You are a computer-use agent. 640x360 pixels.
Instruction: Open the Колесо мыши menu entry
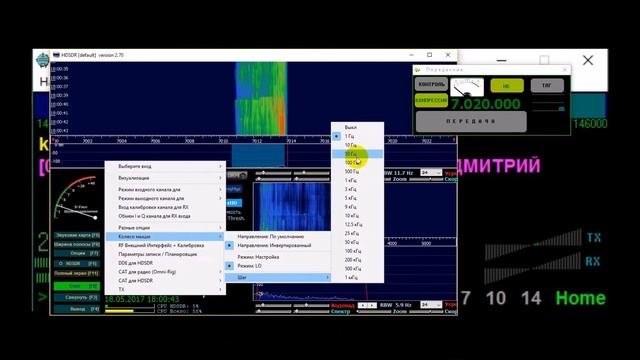point(165,236)
